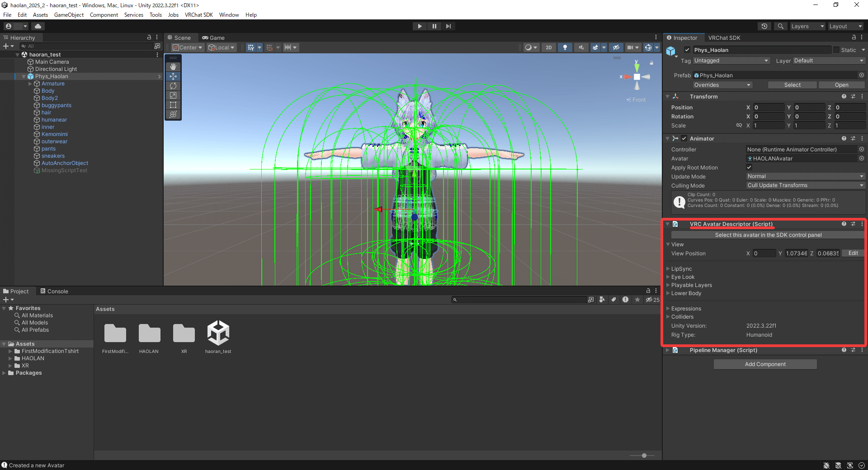Toggle the Animator enabled checkbox
The height and width of the screenshot is (470, 868).
[684, 139]
